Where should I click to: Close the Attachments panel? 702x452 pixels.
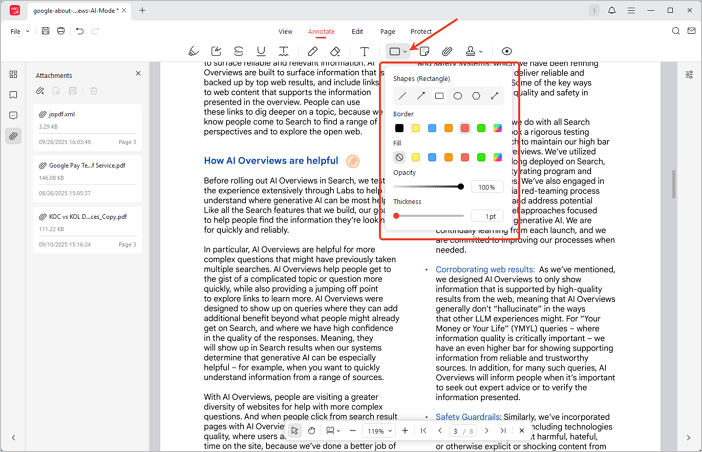(x=138, y=73)
